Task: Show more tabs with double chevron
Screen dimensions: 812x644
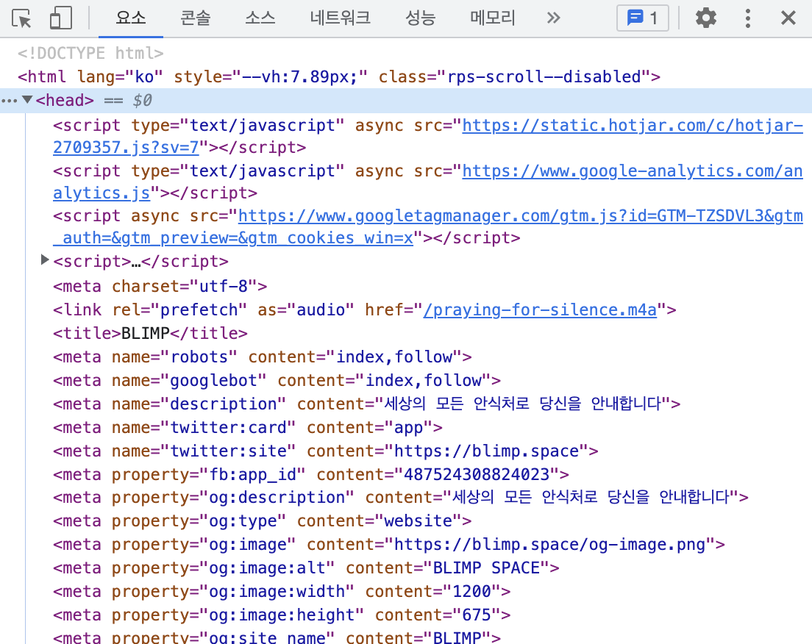Action: [554, 18]
